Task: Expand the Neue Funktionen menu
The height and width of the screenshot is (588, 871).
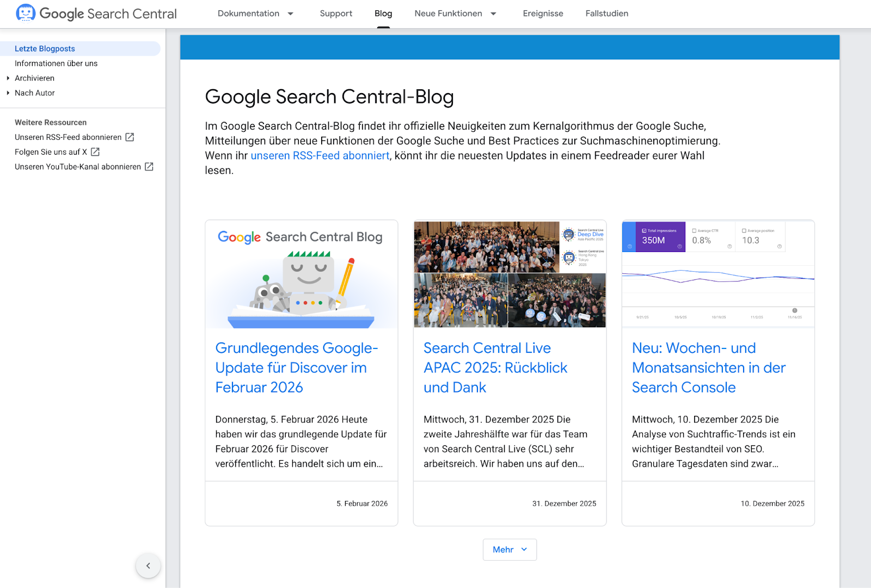Action: [x=455, y=14]
